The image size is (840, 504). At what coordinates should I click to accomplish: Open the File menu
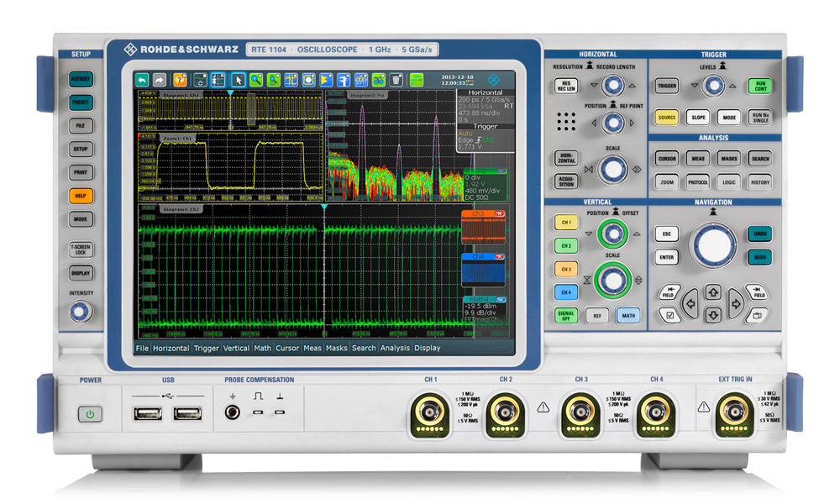(142, 348)
